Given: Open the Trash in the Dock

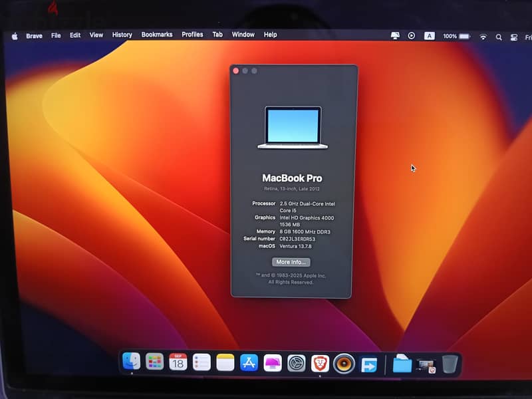Looking at the screenshot, I should [450, 364].
